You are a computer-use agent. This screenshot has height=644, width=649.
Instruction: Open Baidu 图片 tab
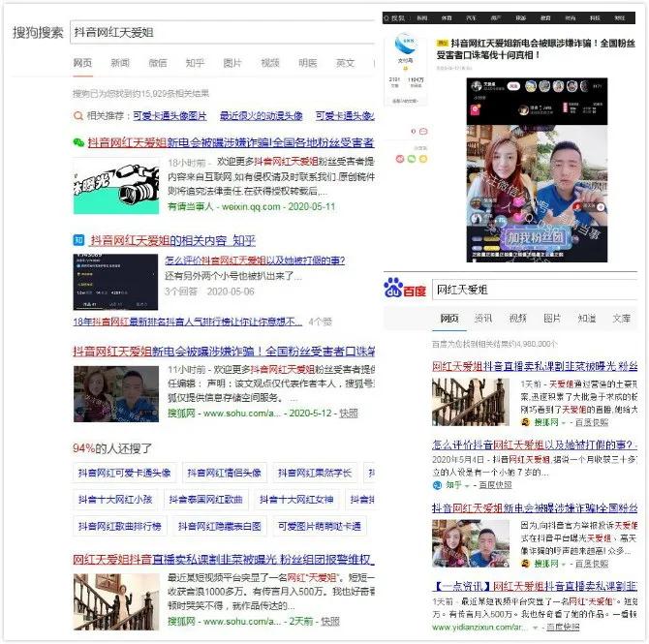552,318
